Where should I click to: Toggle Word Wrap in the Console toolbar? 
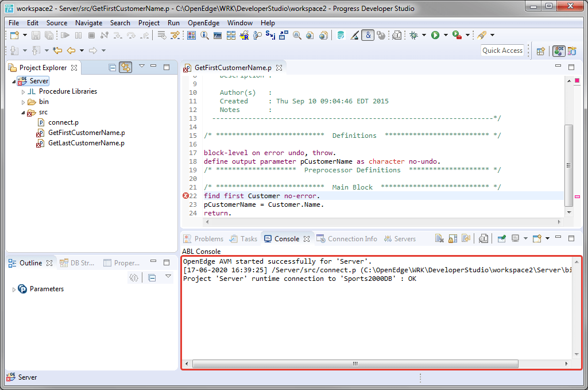coord(466,238)
